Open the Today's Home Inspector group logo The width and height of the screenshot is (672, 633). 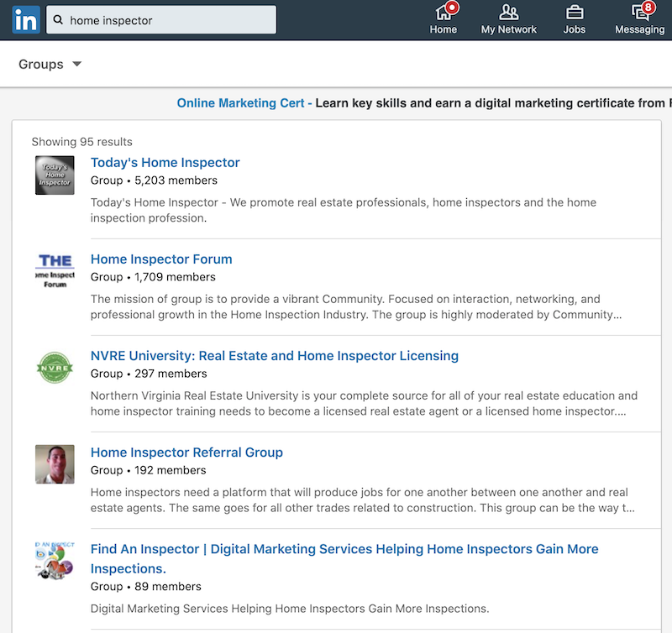tap(55, 175)
